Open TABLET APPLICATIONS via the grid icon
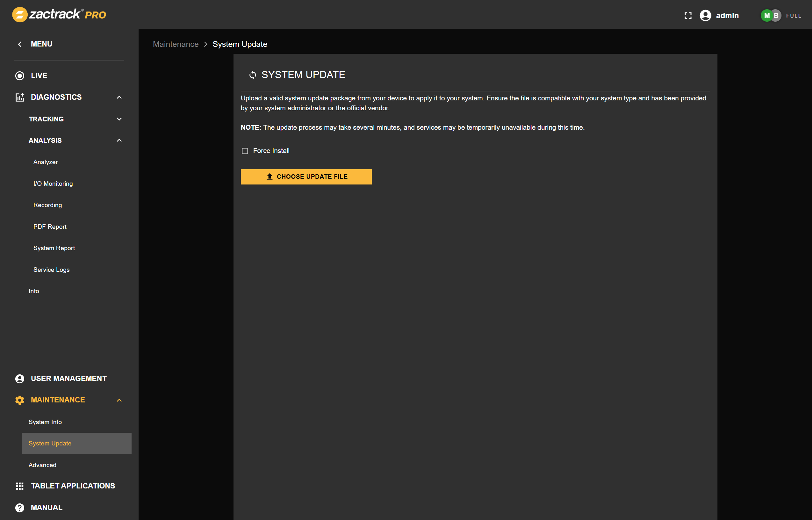This screenshot has width=812, height=520. 19,486
